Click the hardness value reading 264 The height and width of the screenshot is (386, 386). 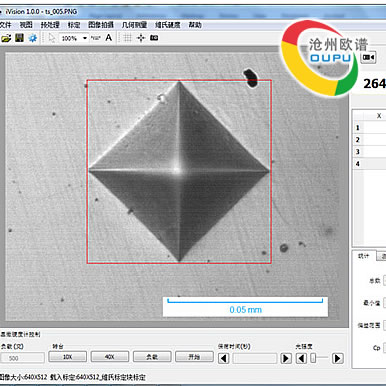tap(374, 83)
